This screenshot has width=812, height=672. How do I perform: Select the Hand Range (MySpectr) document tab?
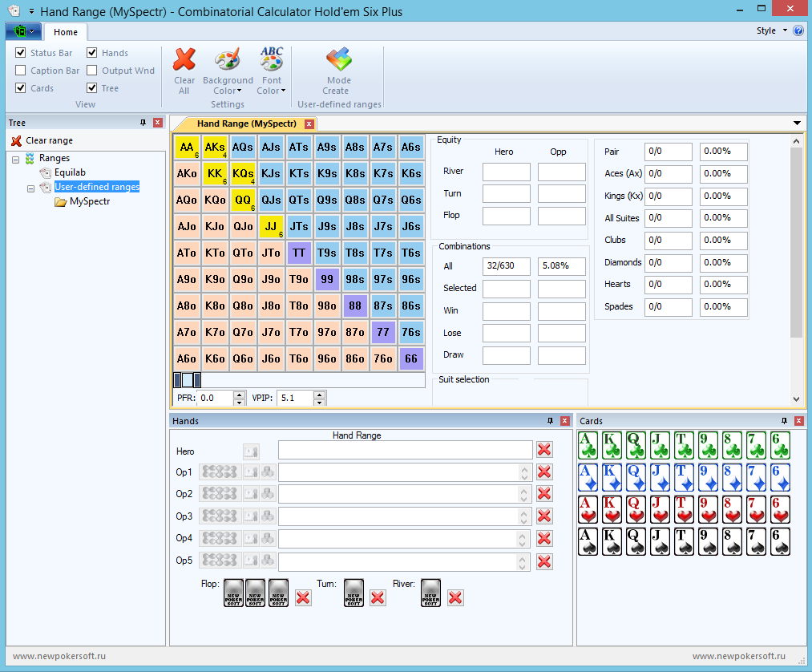(247, 123)
